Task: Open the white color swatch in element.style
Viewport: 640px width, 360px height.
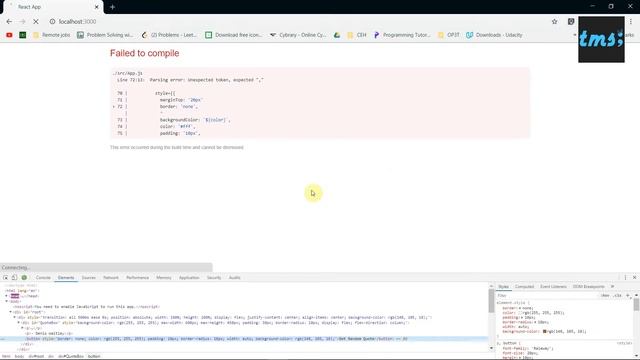Action: tap(520, 313)
